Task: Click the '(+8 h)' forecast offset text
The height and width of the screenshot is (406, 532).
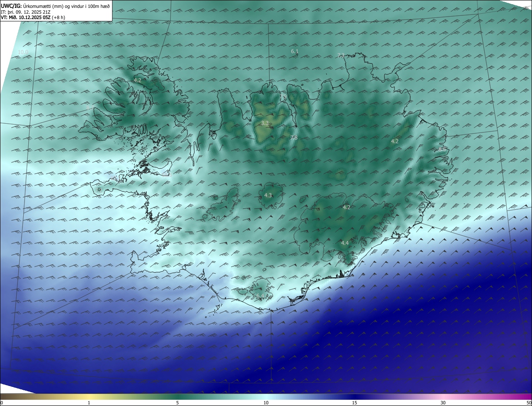Action: tap(59, 17)
